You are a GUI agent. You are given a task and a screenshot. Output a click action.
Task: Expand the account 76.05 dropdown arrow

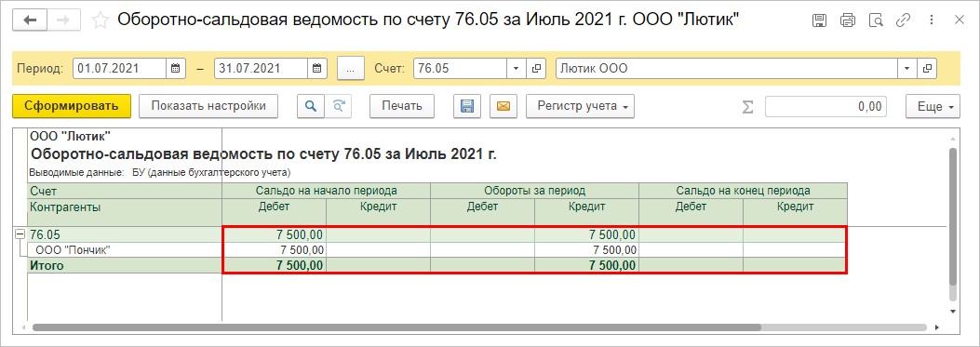[x=517, y=69]
